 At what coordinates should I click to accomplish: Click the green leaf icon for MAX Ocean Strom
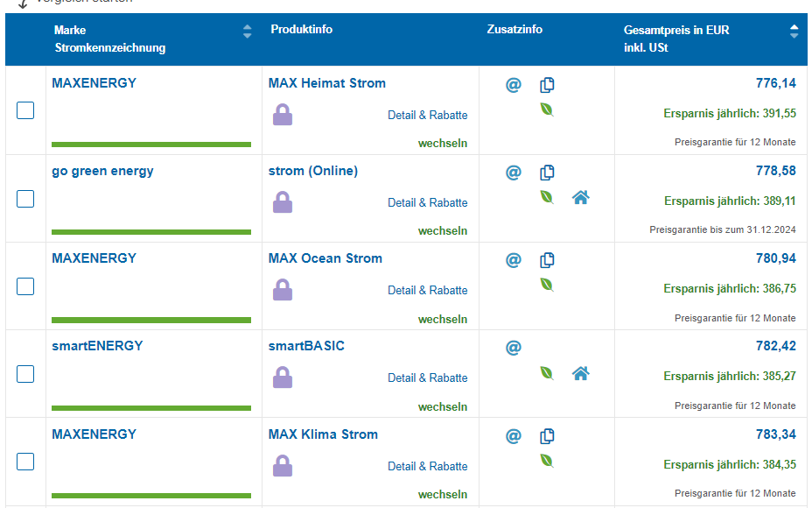pyautogui.click(x=547, y=285)
